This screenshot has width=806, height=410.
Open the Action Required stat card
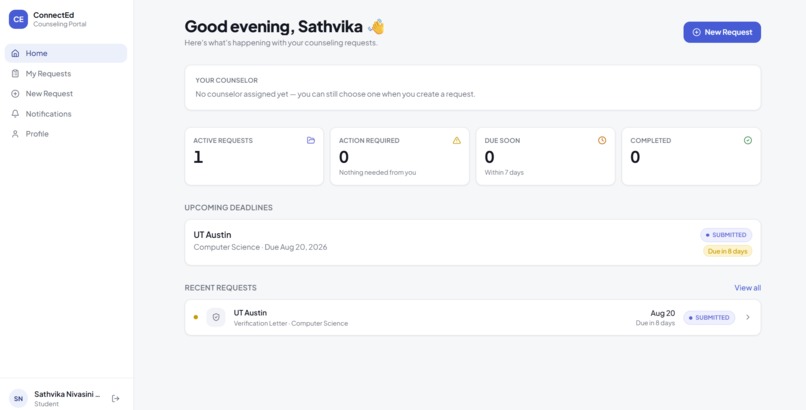coord(399,156)
